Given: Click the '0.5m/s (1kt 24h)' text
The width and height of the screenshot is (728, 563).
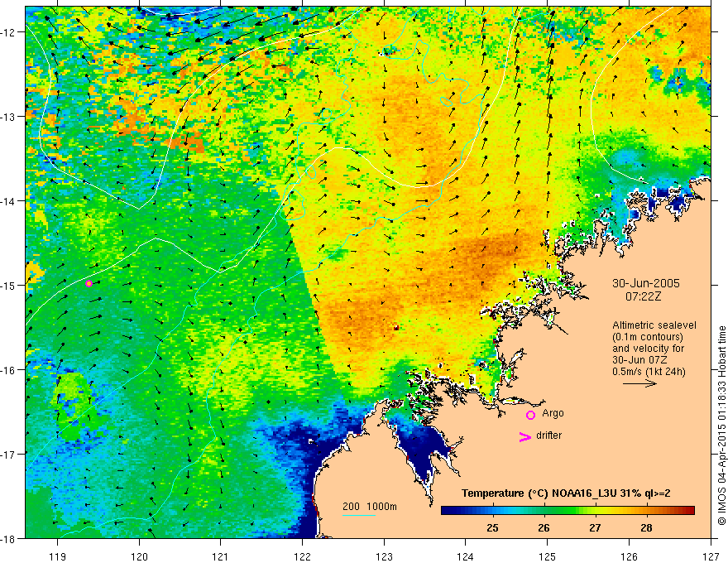Looking at the screenshot, I should [x=649, y=372].
